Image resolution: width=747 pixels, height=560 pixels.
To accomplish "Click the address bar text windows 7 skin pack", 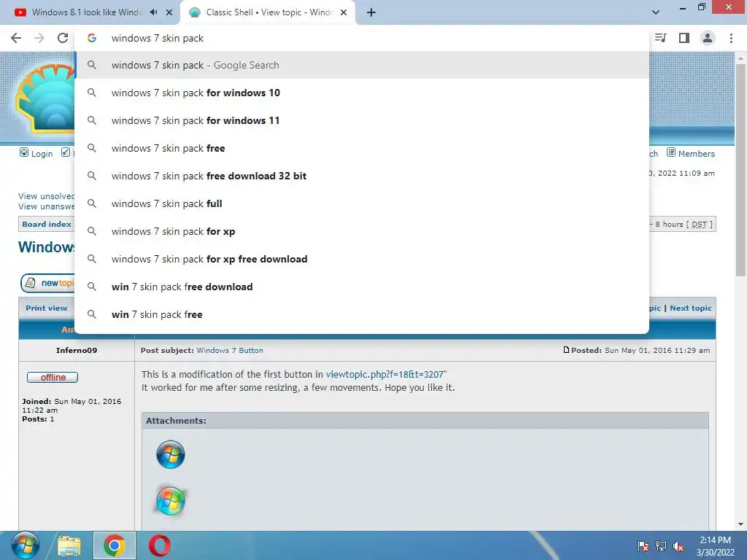I will click(158, 38).
